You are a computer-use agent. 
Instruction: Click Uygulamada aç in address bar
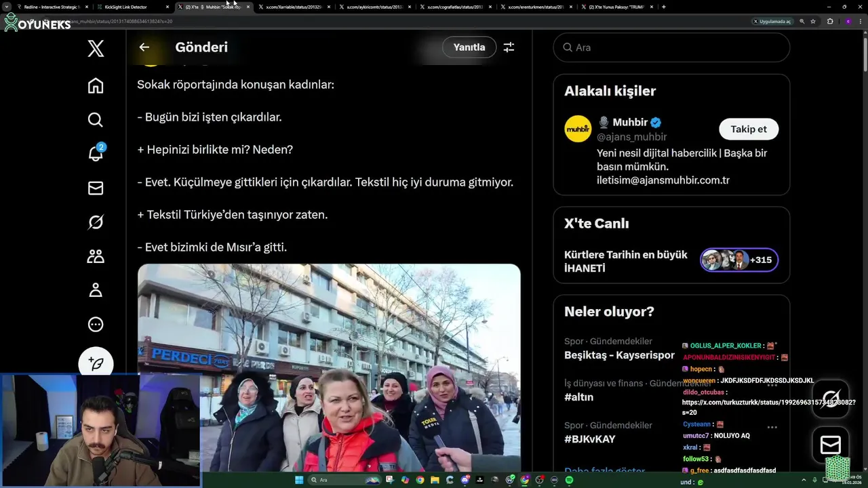[772, 22]
